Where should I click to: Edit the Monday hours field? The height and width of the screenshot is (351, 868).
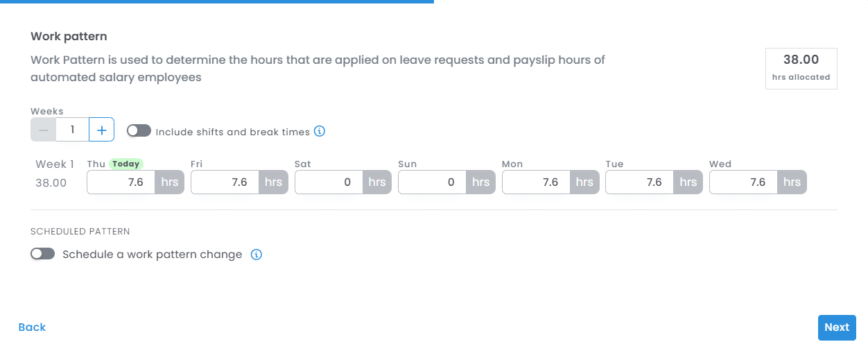coord(536,182)
